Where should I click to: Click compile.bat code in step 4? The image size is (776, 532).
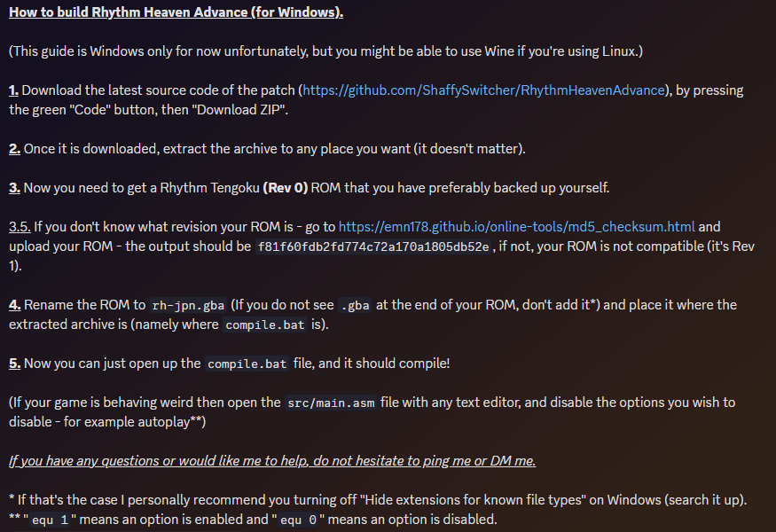[264, 325]
